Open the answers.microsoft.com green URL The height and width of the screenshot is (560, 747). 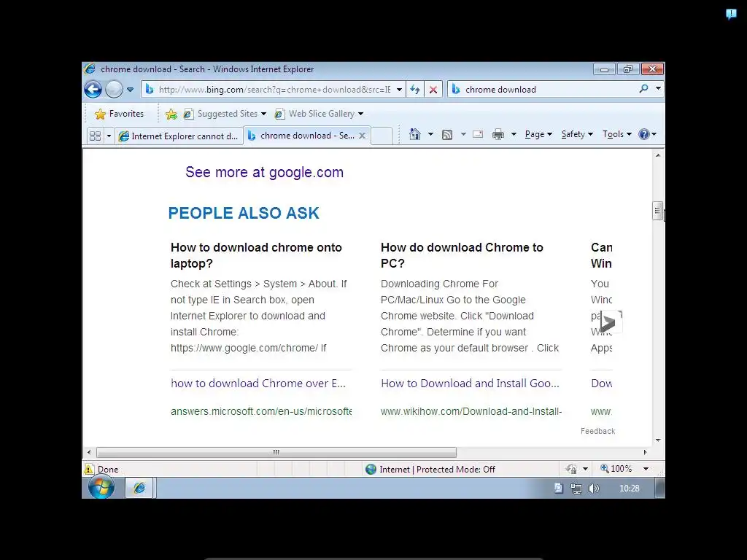(x=261, y=411)
